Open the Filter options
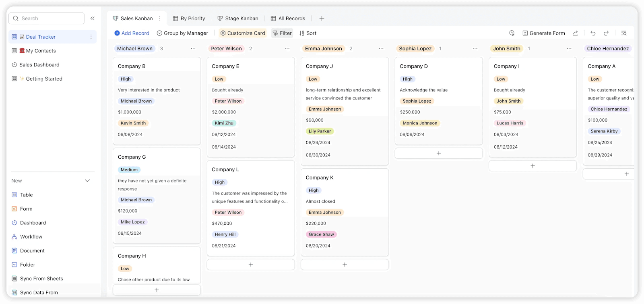 coord(282,33)
